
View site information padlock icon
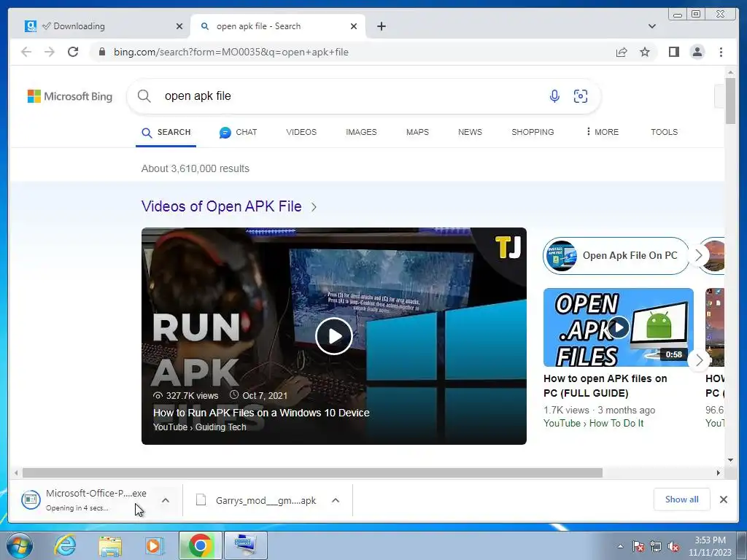click(101, 52)
